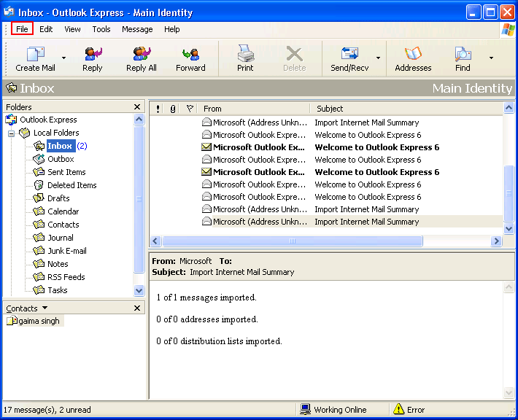Click message list scroll up arrow
The height and width of the screenshot is (420, 518).
click(509, 108)
